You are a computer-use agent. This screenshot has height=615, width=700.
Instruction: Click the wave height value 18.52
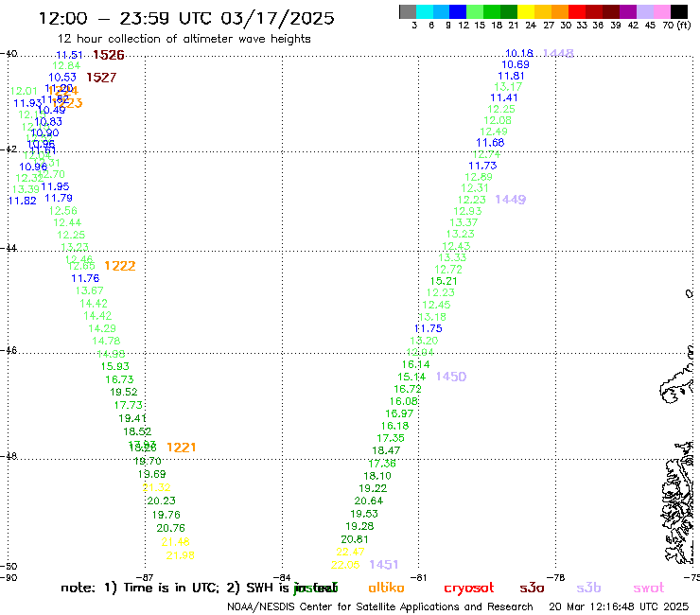[137, 431]
